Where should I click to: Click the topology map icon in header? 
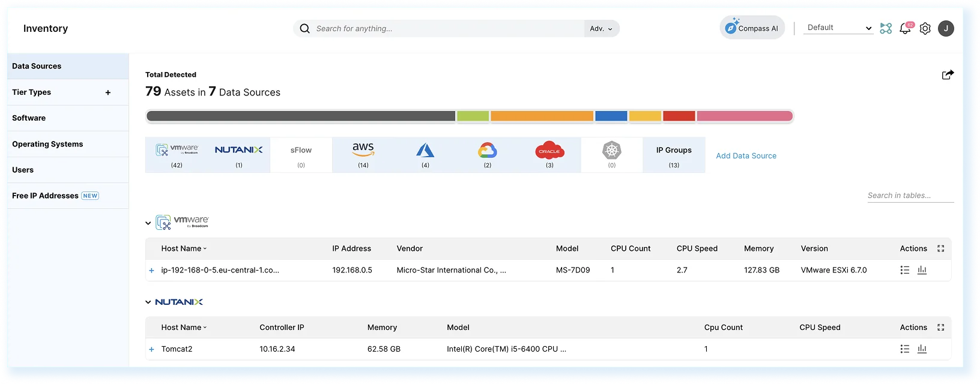pos(886,29)
